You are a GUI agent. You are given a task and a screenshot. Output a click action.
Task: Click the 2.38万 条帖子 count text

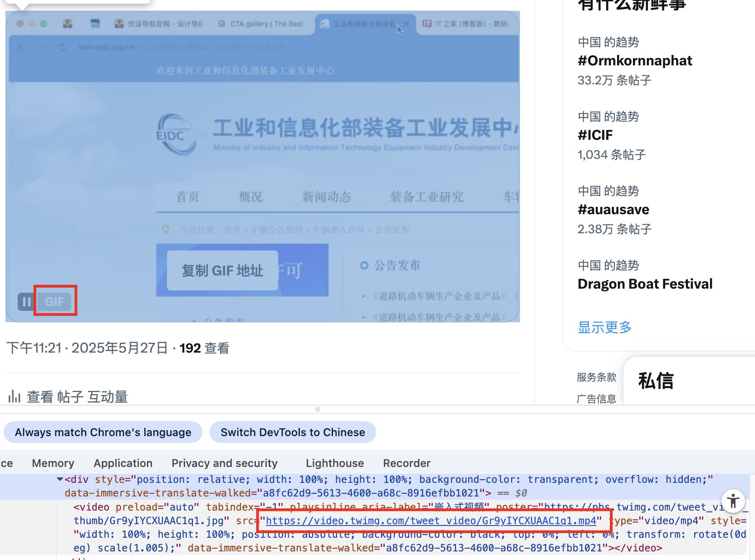click(614, 230)
